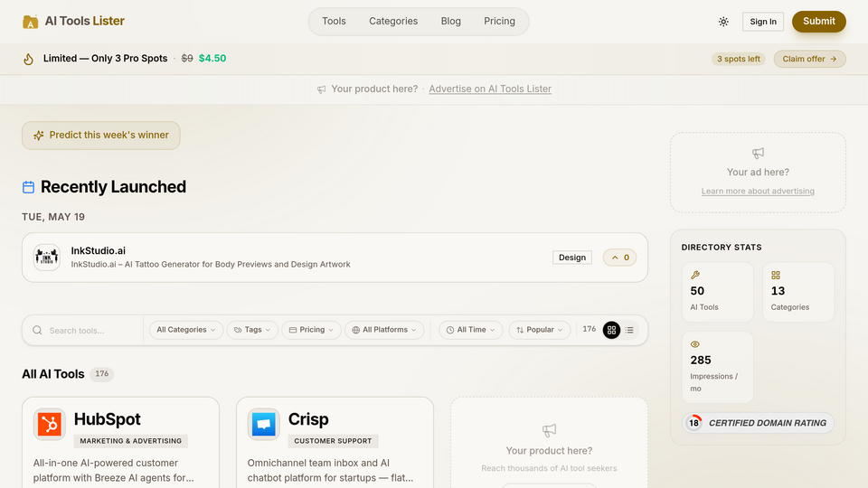The height and width of the screenshot is (488, 868).
Task: Click the megaphone icon beside 'Your product here?' banner
Action: pyautogui.click(x=321, y=89)
